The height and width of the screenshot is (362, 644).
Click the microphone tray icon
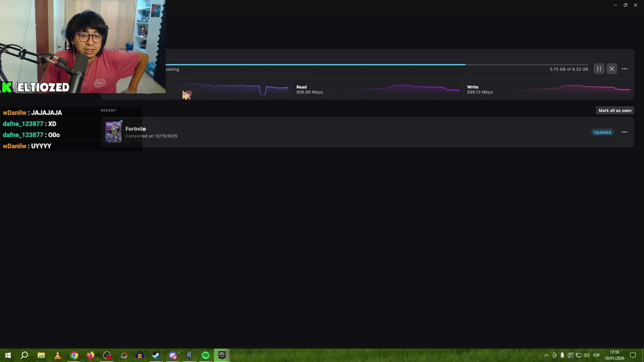(562, 355)
